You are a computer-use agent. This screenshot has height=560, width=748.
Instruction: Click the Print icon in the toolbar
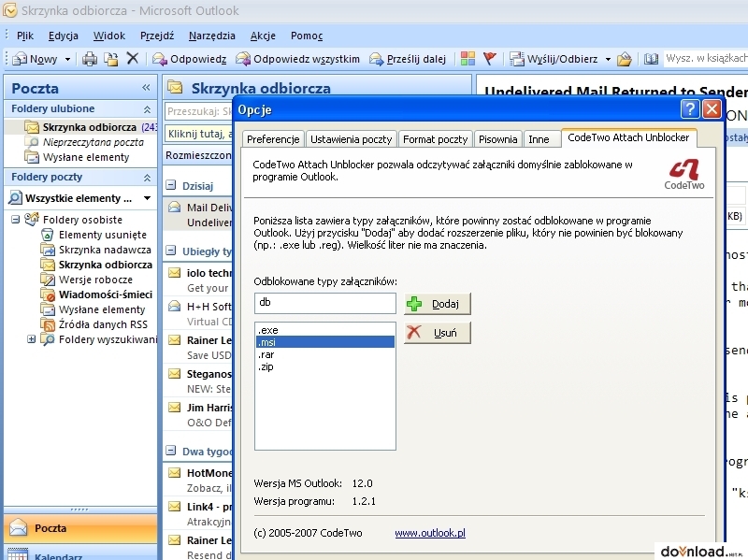point(89,59)
